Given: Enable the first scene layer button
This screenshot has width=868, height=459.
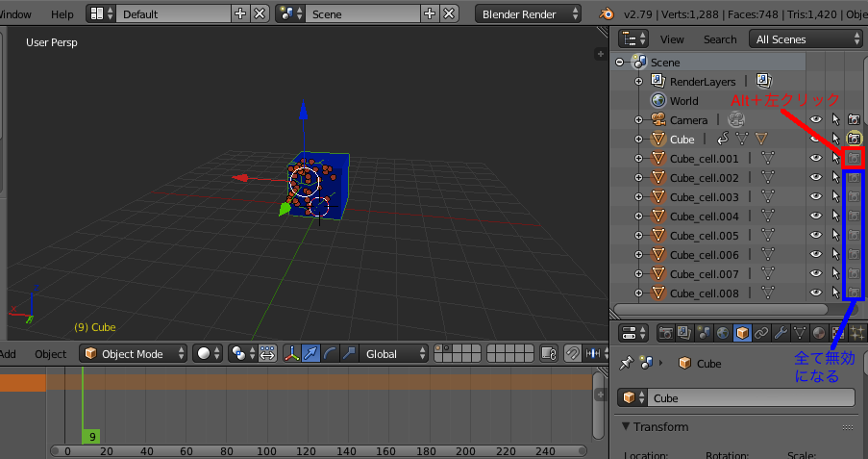Looking at the screenshot, I should (x=438, y=348).
